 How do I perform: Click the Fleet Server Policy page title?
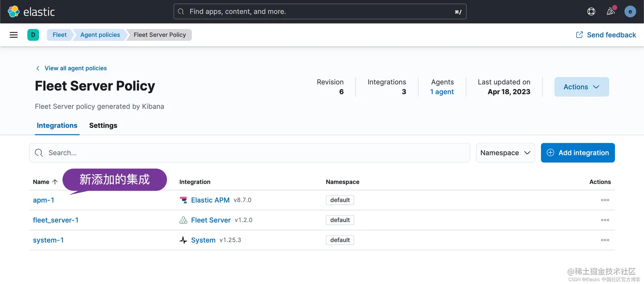pyautogui.click(x=95, y=86)
